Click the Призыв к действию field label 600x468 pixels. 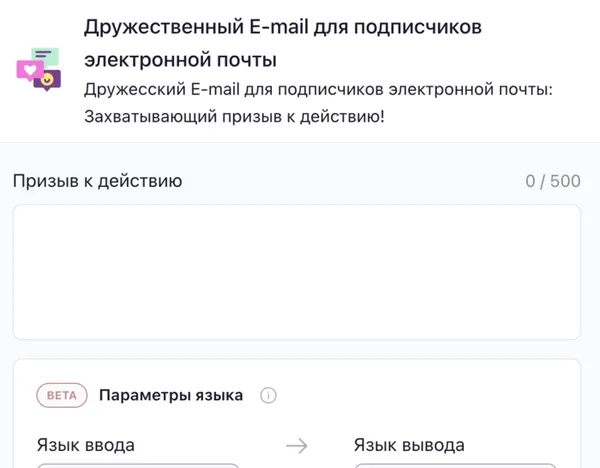pos(97,181)
